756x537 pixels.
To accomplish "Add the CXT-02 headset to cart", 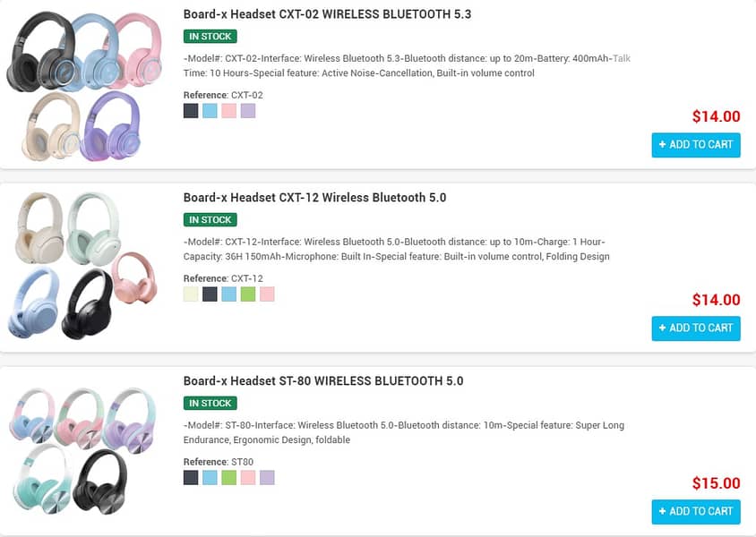I will click(x=696, y=145).
